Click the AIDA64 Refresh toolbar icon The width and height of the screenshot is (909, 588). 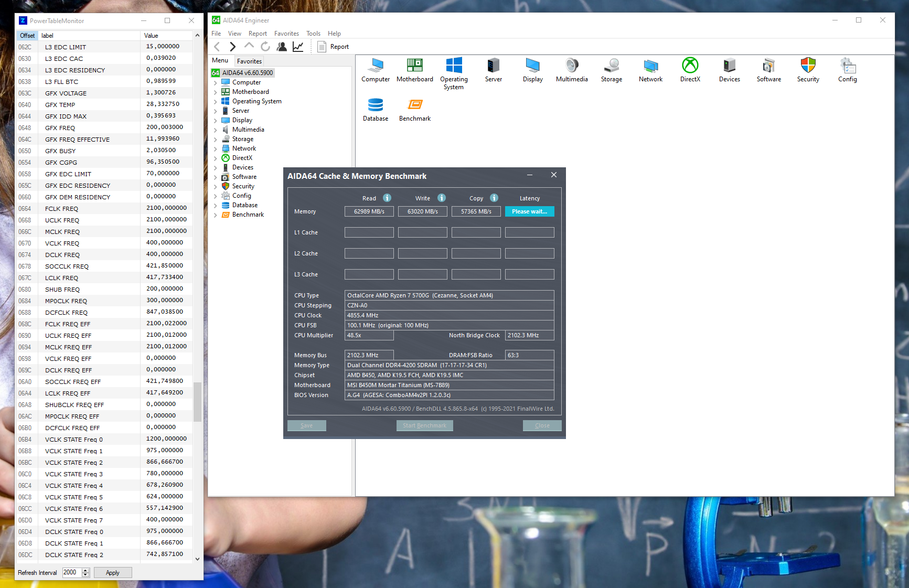coord(265,47)
